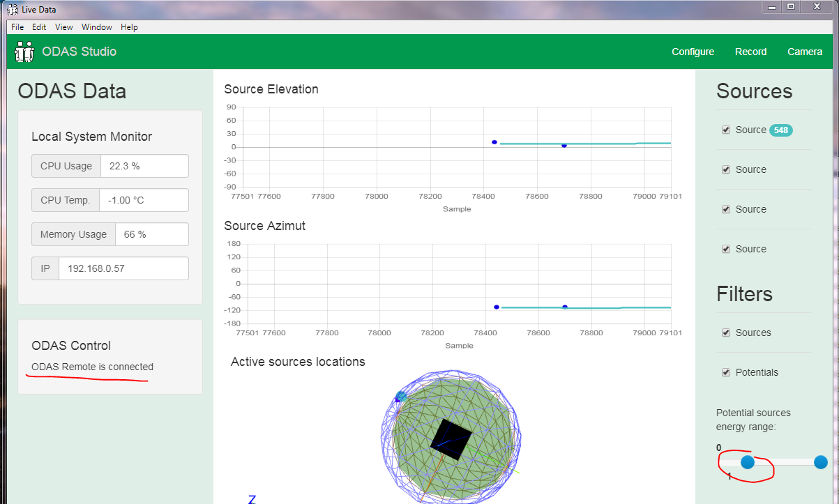Click the upper energy range slider handle
839x504 pixels.
click(x=821, y=462)
